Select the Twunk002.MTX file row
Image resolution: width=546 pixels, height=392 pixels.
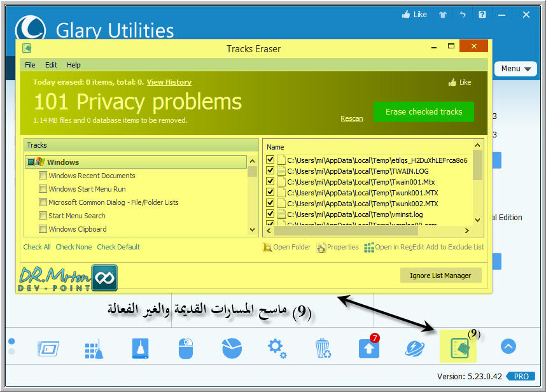point(363,204)
